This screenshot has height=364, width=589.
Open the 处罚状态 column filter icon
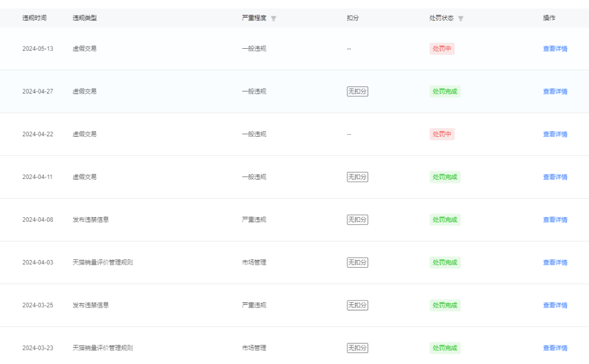pos(461,19)
